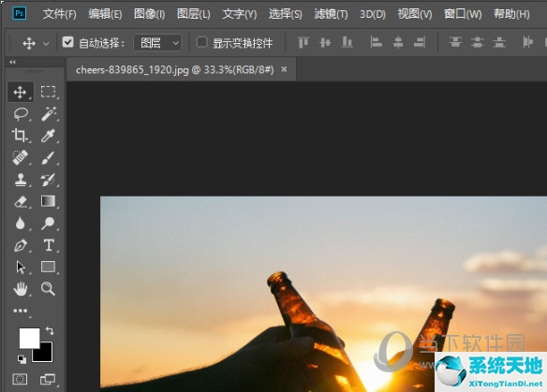This screenshot has width=547, height=392.
Task: Align top edges of layers
Action: 303,42
